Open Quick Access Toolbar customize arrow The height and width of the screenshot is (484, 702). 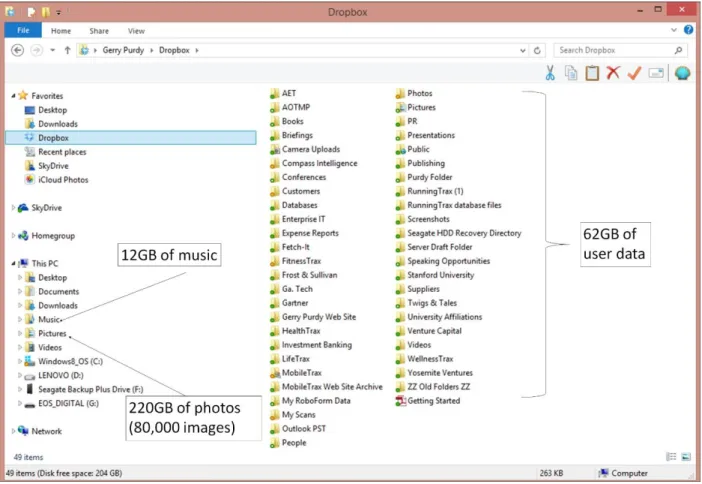(59, 13)
